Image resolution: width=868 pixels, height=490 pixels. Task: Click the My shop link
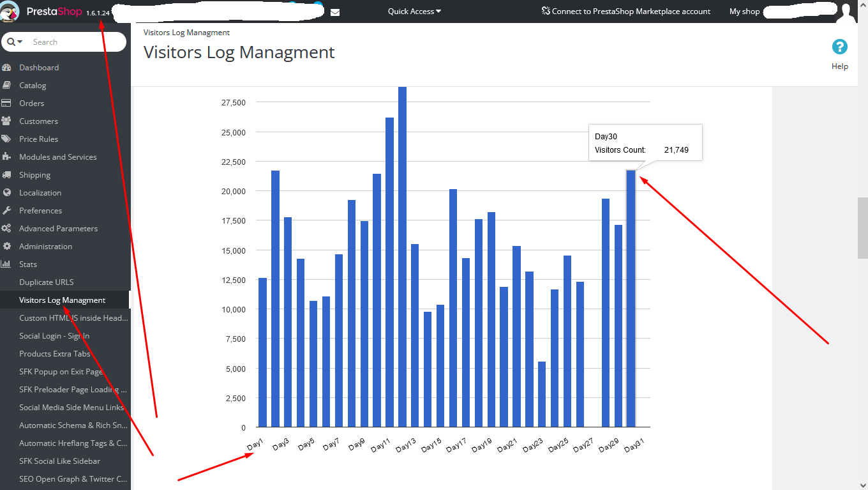(745, 11)
